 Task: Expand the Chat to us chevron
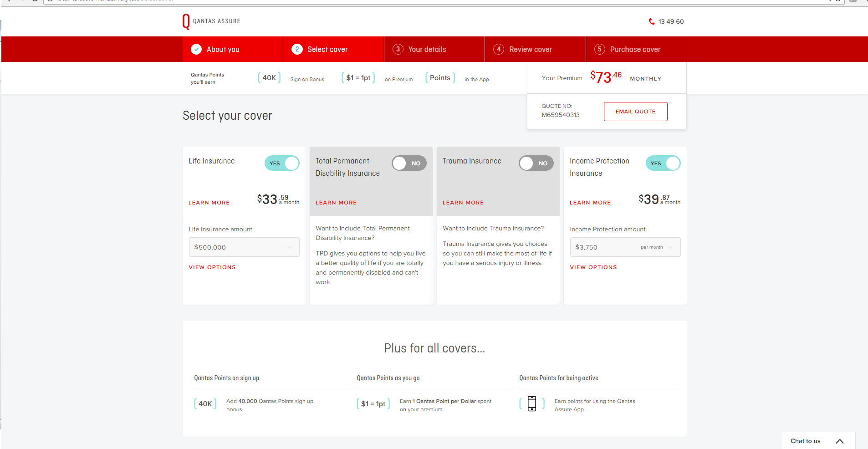pyautogui.click(x=840, y=441)
